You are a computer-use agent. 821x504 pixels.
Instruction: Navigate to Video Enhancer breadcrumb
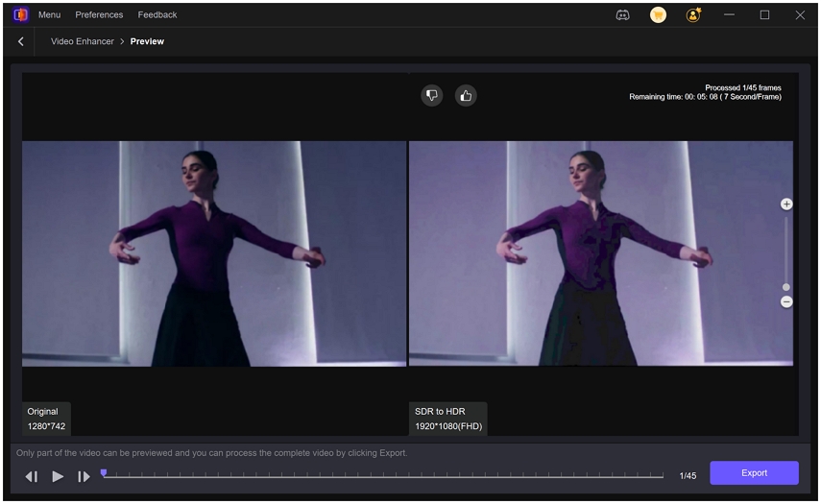(x=83, y=41)
